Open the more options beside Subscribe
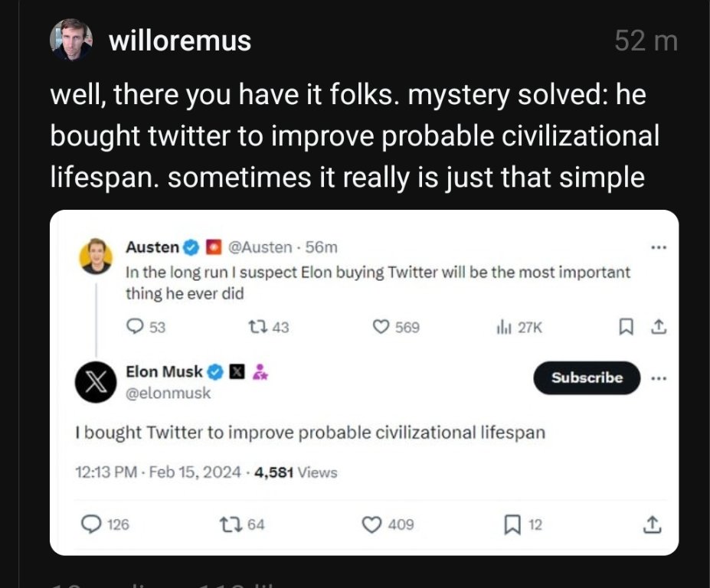This screenshot has width=710, height=588. point(656,377)
